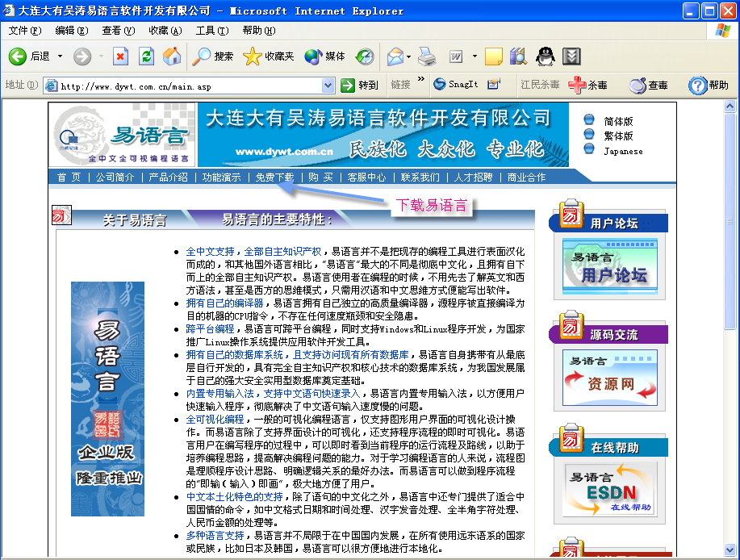The image size is (740, 560).
Task: Click the vertical scrollbar down arrow
Action: tap(730, 550)
